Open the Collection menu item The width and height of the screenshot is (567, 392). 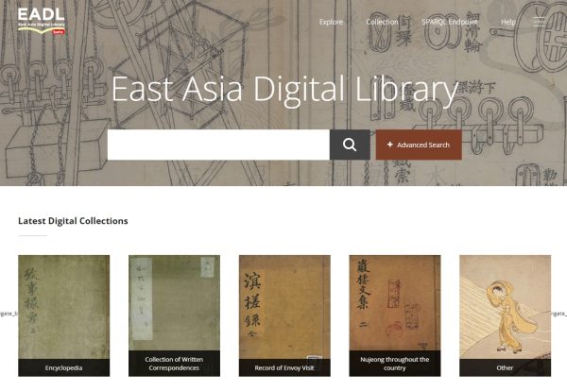click(382, 22)
